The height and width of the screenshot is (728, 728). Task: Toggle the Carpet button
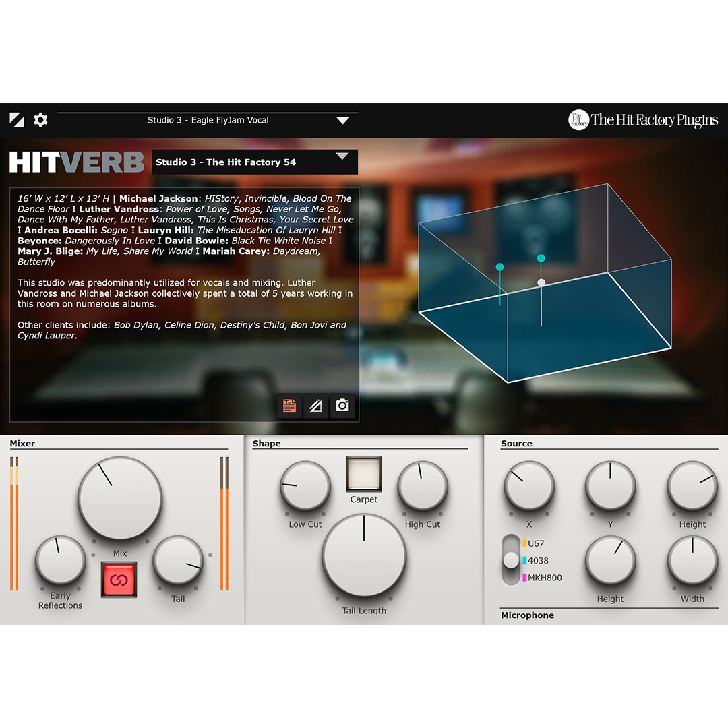pyautogui.click(x=364, y=474)
